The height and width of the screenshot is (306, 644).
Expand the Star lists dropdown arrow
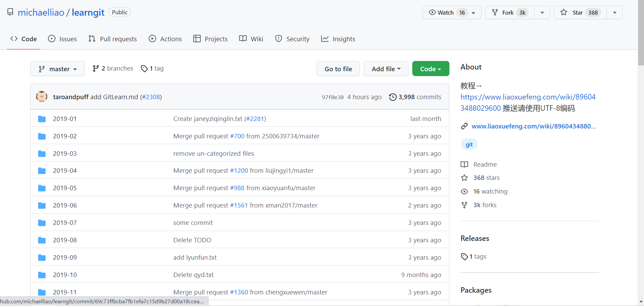tap(615, 13)
